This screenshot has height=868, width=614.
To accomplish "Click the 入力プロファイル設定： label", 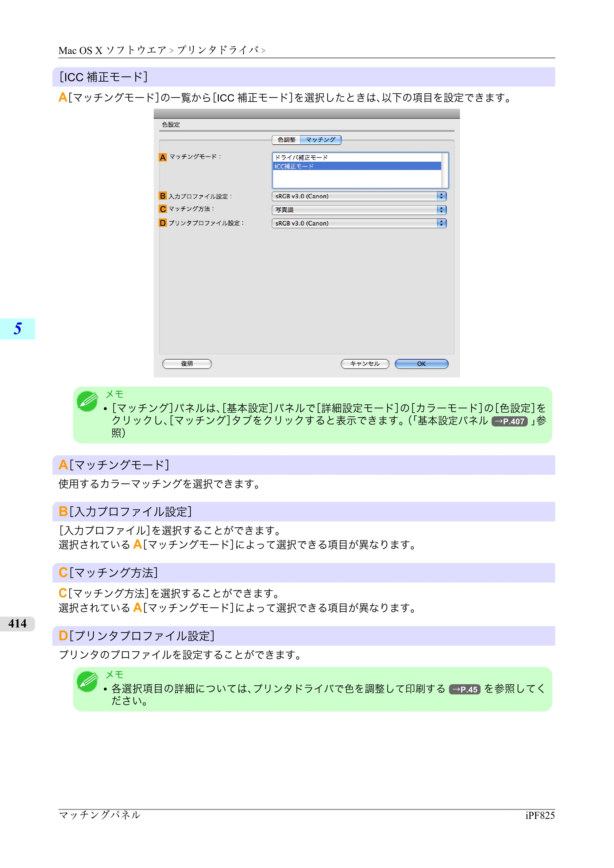I will (200, 196).
